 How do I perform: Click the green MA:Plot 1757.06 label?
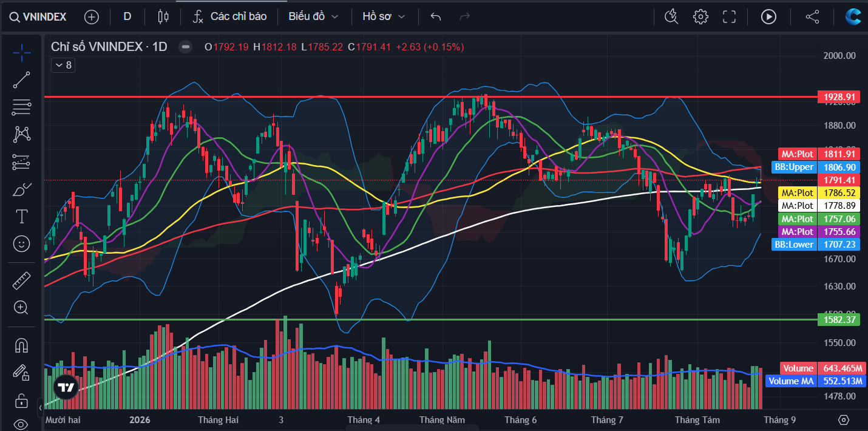click(x=819, y=219)
